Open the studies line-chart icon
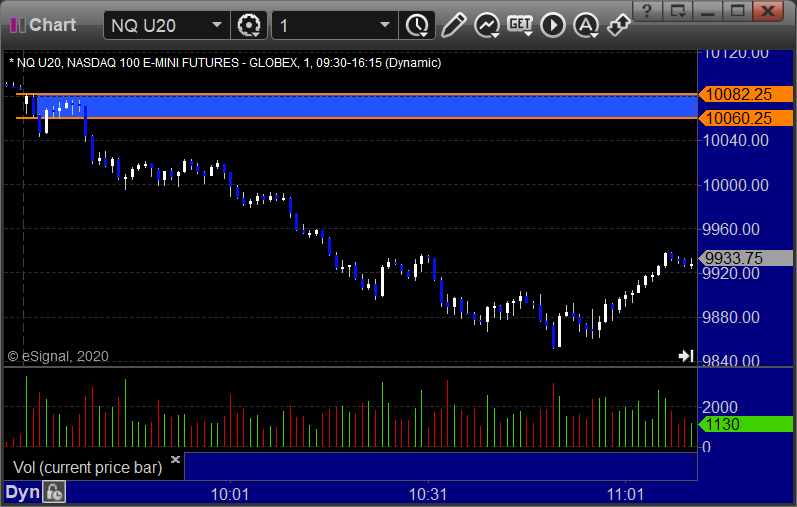This screenshot has height=507, width=797. click(486, 25)
